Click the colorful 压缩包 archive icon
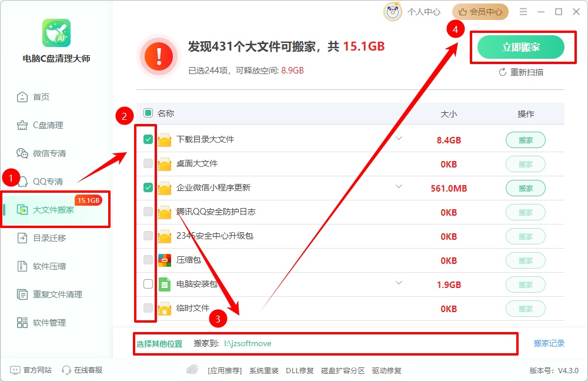This screenshot has width=588, height=382. [x=164, y=260]
